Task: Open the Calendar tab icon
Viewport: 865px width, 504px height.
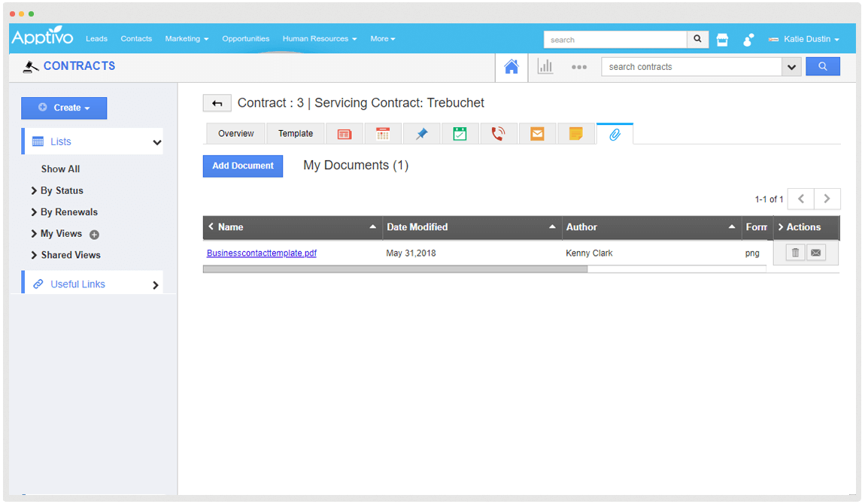Action: click(x=383, y=134)
